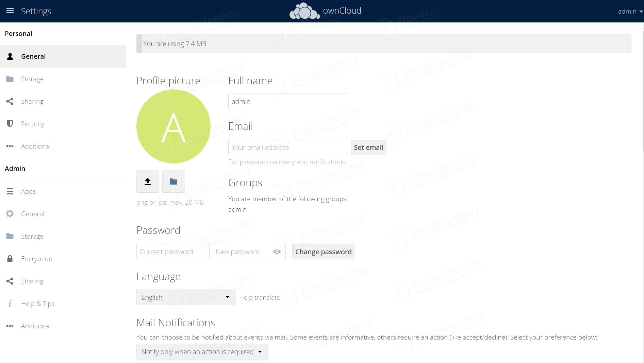Open Additional settings via three-dots icon
This screenshot has width=644, height=363.
pyautogui.click(x=10, y=146)
